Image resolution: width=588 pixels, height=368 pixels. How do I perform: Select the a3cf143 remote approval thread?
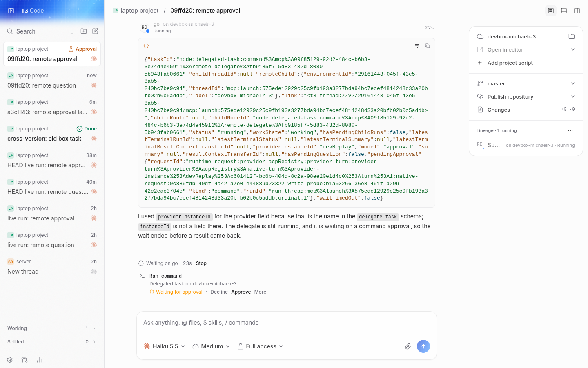pos(52,107)
